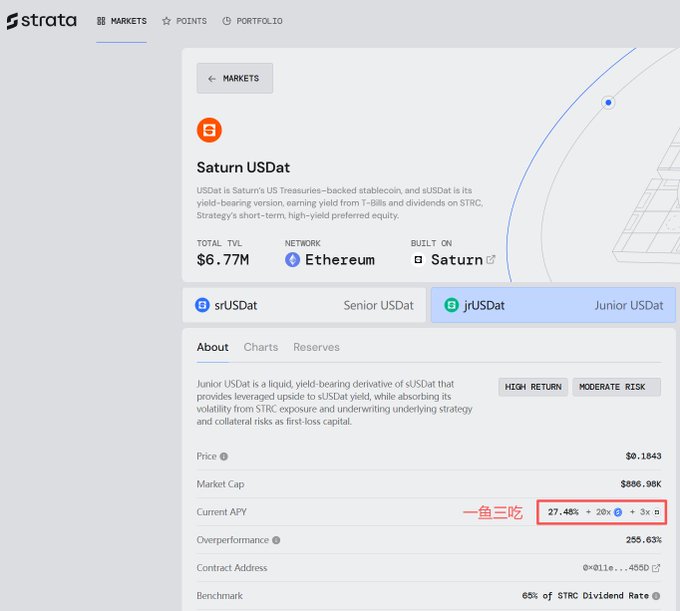The height and width of the screenshot is (611, 680).
Task: Click the 65% of STRC Dividend Rate text
Action: click(585, 596)
